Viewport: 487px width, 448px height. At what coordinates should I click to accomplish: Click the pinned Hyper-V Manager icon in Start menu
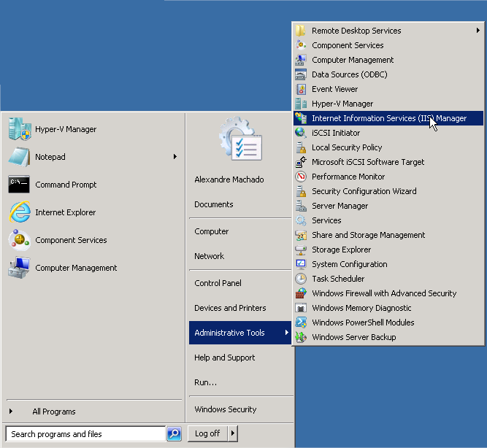click(20, 129)
